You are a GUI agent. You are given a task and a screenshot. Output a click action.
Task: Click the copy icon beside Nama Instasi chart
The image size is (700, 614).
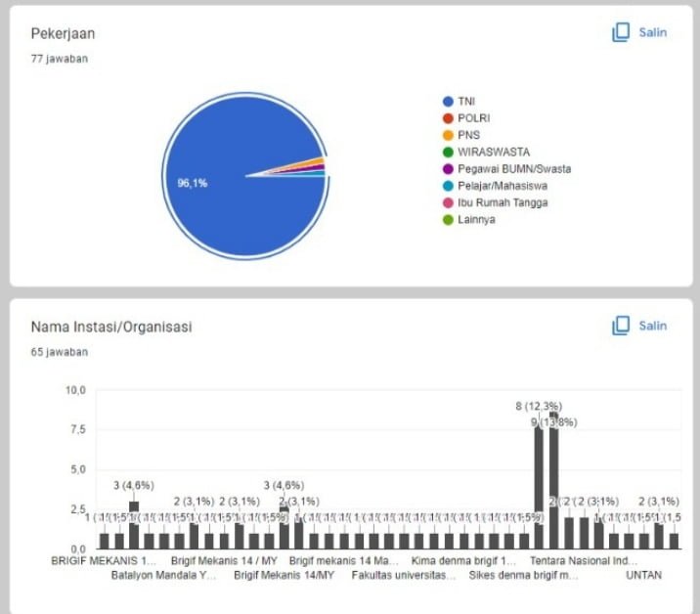click(x=620, y=326)
